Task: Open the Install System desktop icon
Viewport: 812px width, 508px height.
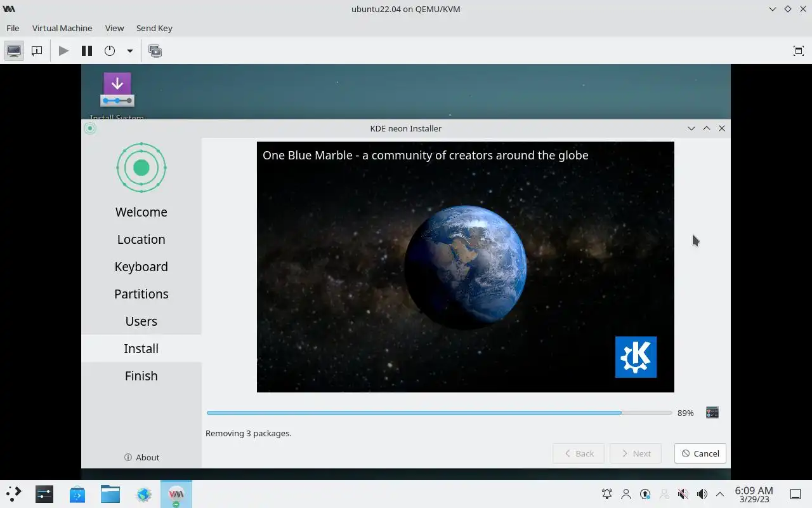Action: click(x=117, y=95)
